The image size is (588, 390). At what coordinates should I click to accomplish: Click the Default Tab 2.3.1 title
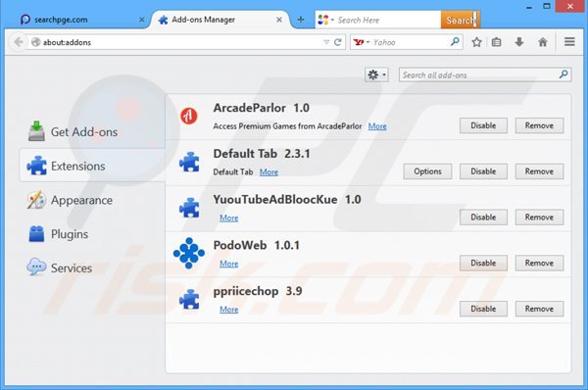pos(262,154)
